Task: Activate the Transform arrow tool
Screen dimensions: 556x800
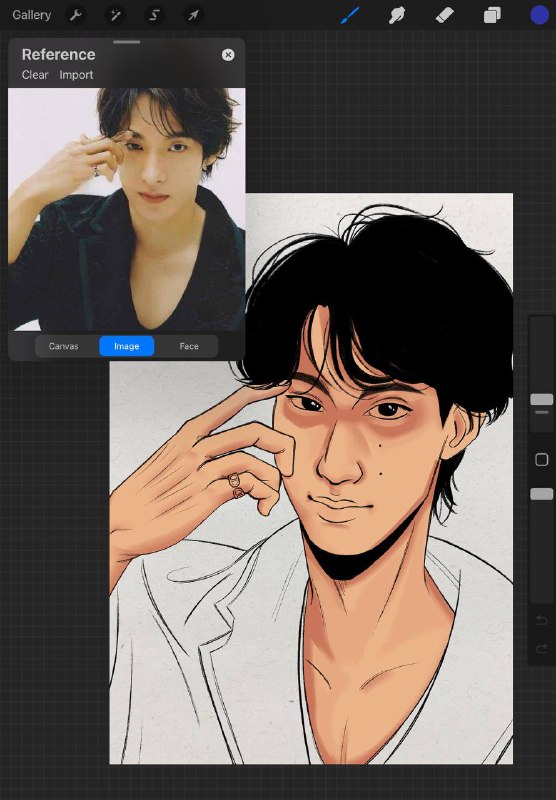Action: pyautogui.click(x=193, y=15)
